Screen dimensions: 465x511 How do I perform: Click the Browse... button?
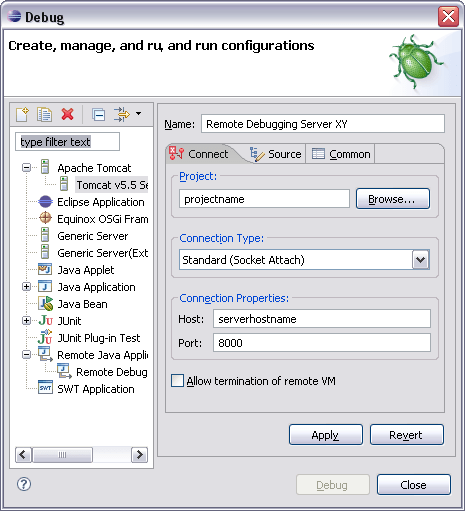point(393,199)
